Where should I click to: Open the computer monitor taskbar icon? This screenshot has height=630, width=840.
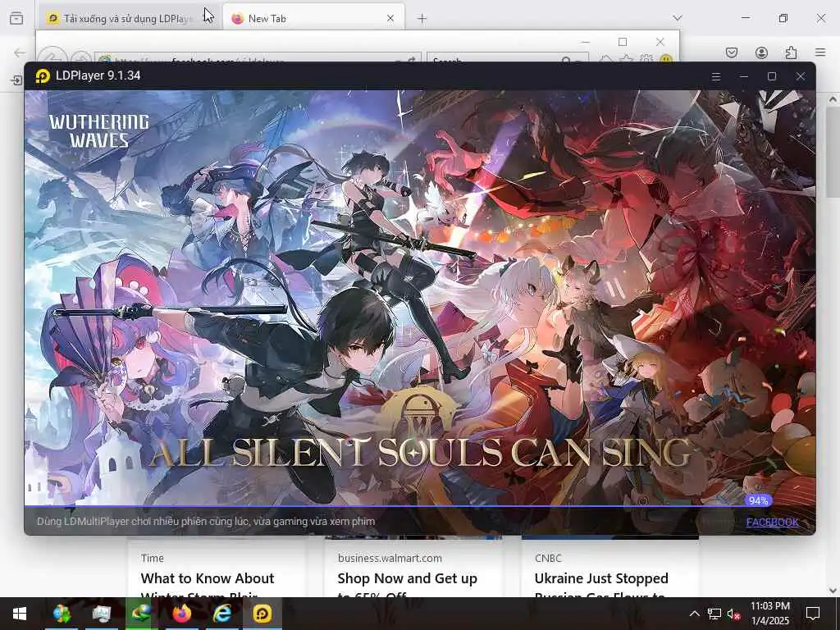(x=102, y=614)
